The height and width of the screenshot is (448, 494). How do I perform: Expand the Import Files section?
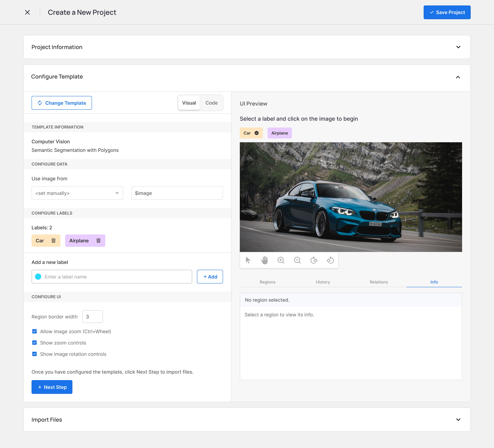458,420
